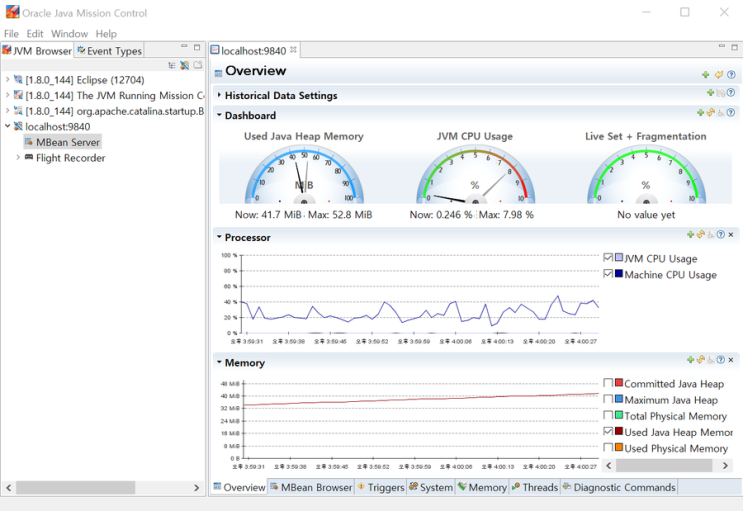The height and width of the screenshot is (511, 743).
Task: Close the Processor section with its X icon
Action: pos(731,235)
